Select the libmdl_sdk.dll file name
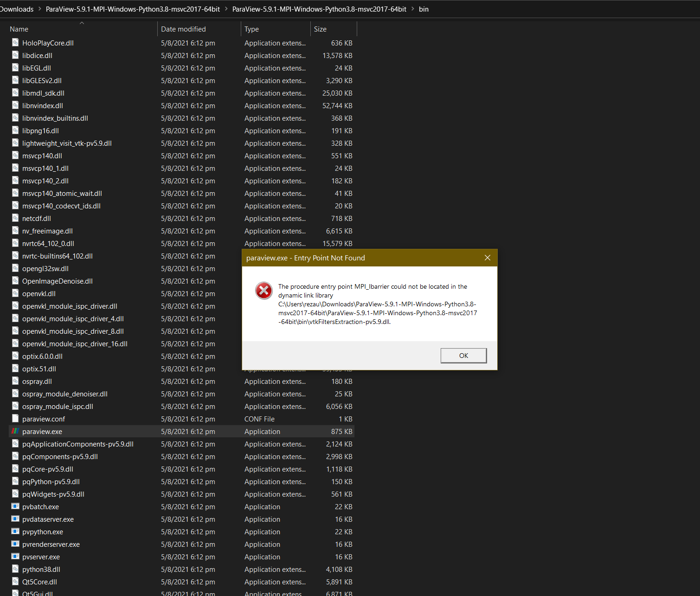This screenshot has width=700, height=596. [43, 93]
